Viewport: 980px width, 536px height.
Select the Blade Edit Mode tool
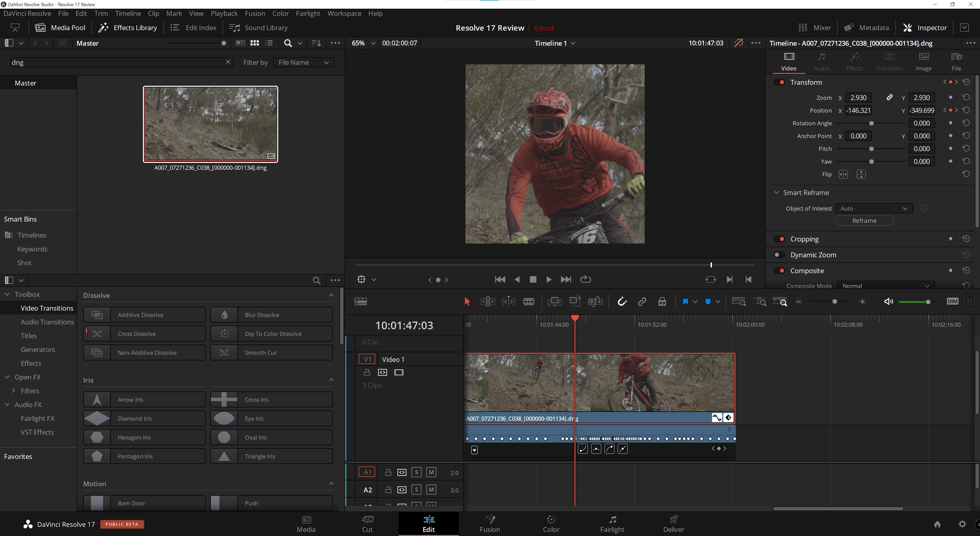tap(529, 302)
